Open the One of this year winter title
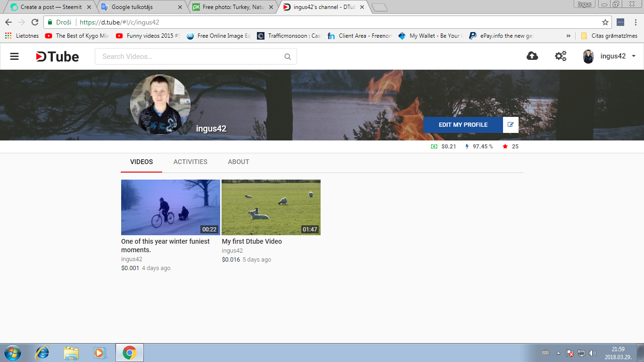The width and height of the screenshot is (644, 362). [x=165, y=246]
